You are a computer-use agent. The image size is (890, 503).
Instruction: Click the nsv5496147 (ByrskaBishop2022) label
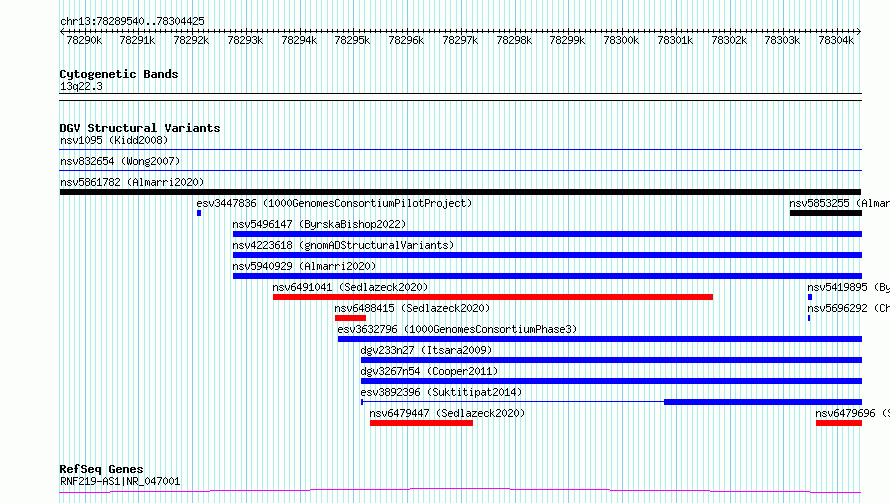[320, 224]
